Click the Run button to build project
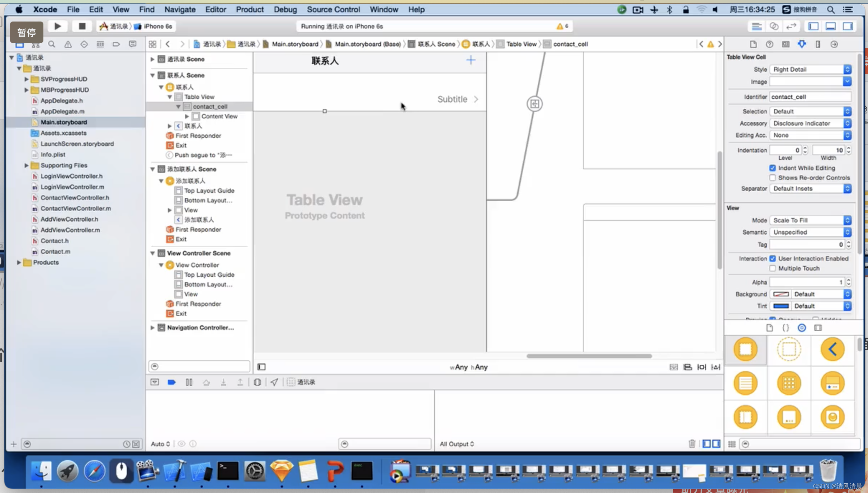Screen dimensions: 868x493 click(57, 25)
